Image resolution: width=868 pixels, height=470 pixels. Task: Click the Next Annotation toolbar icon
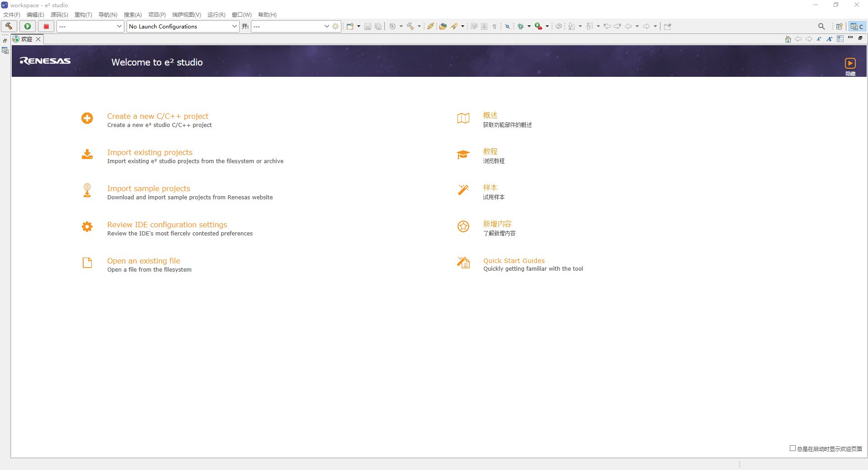coord(571,26)
